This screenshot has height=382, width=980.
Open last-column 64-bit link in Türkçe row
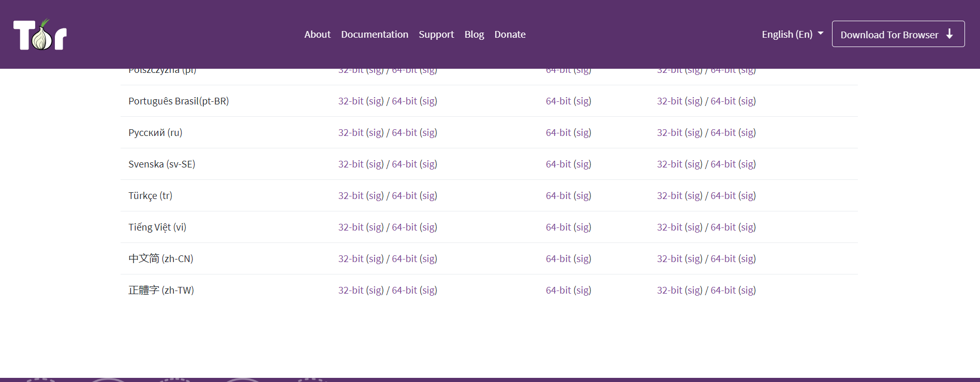pyautogui.click(x=723, y=195)
